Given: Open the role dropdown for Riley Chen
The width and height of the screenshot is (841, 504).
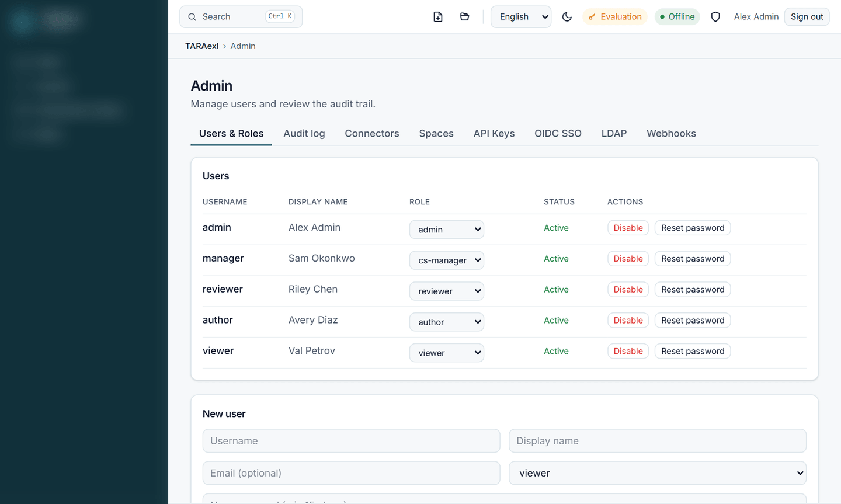Looking at the screenshot, I should [x=447, y=291].
